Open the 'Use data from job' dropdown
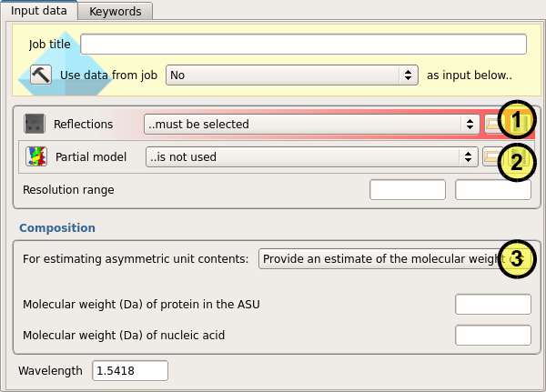 click(x=290, y=75)
